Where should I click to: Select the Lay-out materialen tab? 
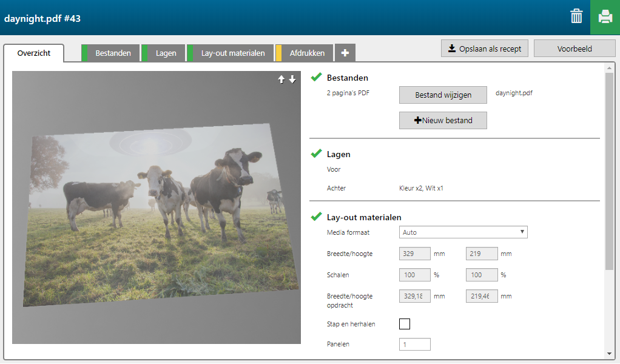pos(233,53)
